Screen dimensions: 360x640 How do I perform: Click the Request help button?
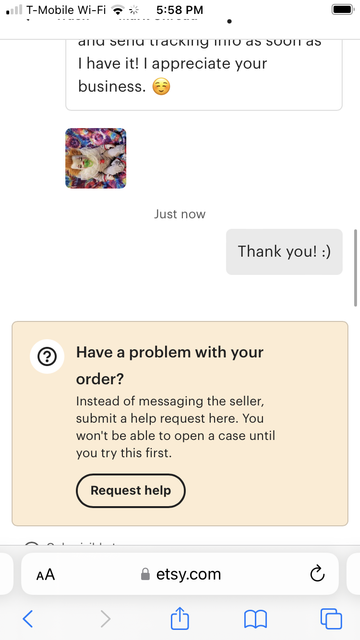(131, 490)
